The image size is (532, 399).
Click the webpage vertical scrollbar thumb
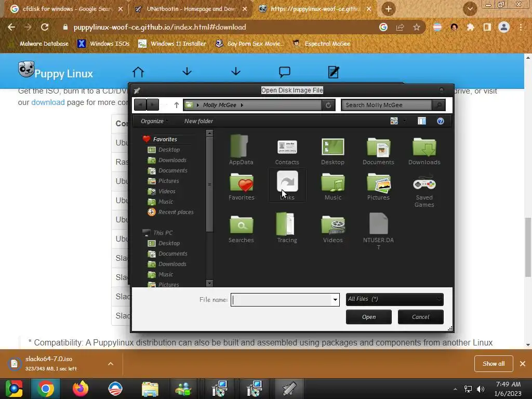coord(528,247)
